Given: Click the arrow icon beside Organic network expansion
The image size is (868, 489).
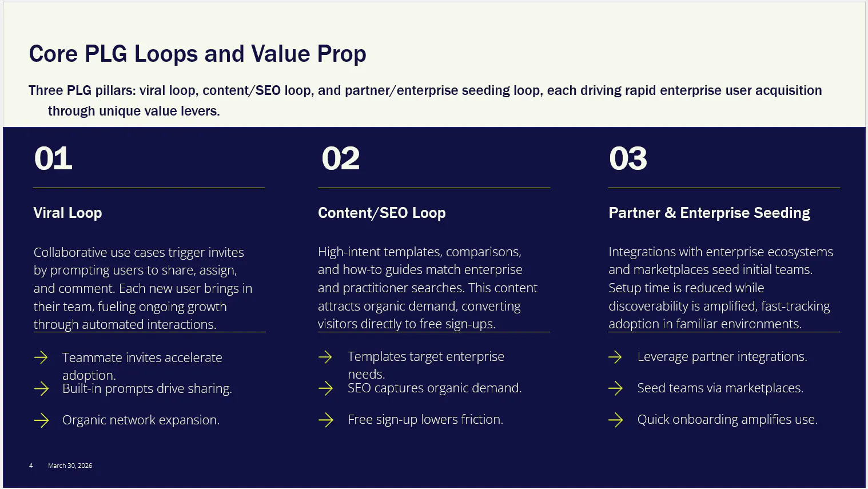Looking at the screenshot, I should 41,420.
